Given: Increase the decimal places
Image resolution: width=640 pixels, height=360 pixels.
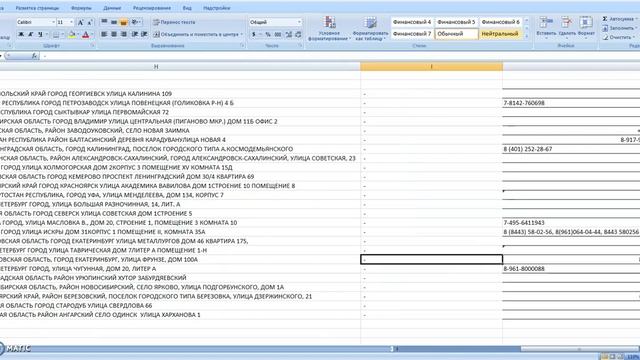Looking at the screenshot, I should pos(289,35).
